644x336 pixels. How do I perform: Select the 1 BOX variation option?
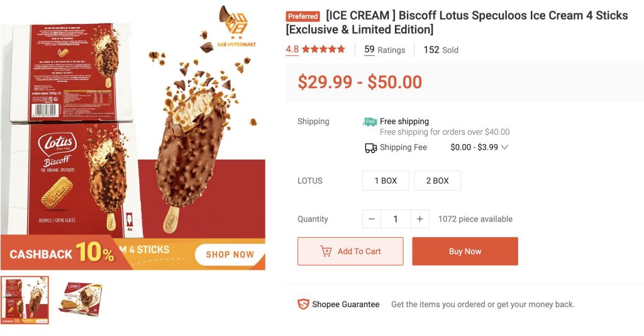(x=386, y=181)
